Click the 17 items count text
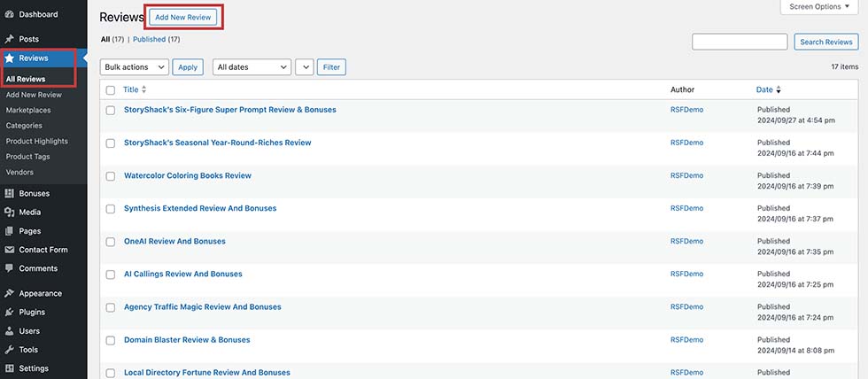Viewport: 868px width, 379px height. [x=845, y=67]
